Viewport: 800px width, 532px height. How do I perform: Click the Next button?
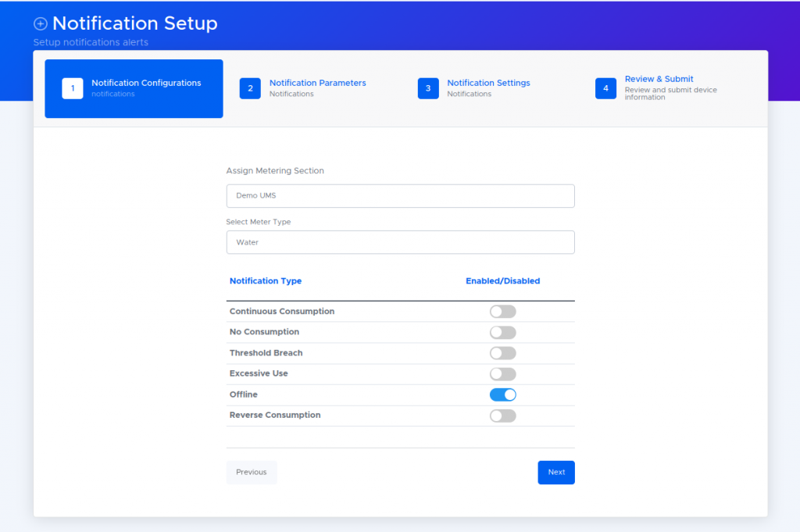click(x=555, y=472)
